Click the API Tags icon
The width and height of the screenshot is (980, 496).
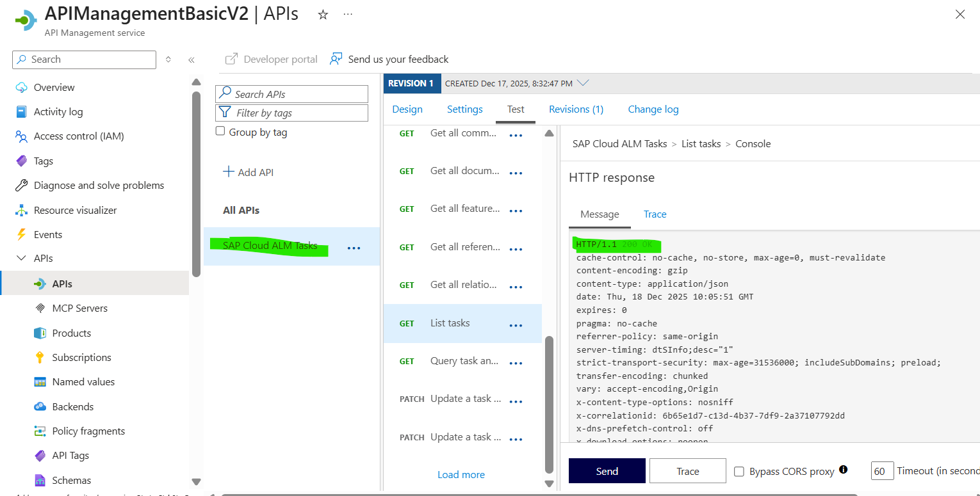(40, 456)
